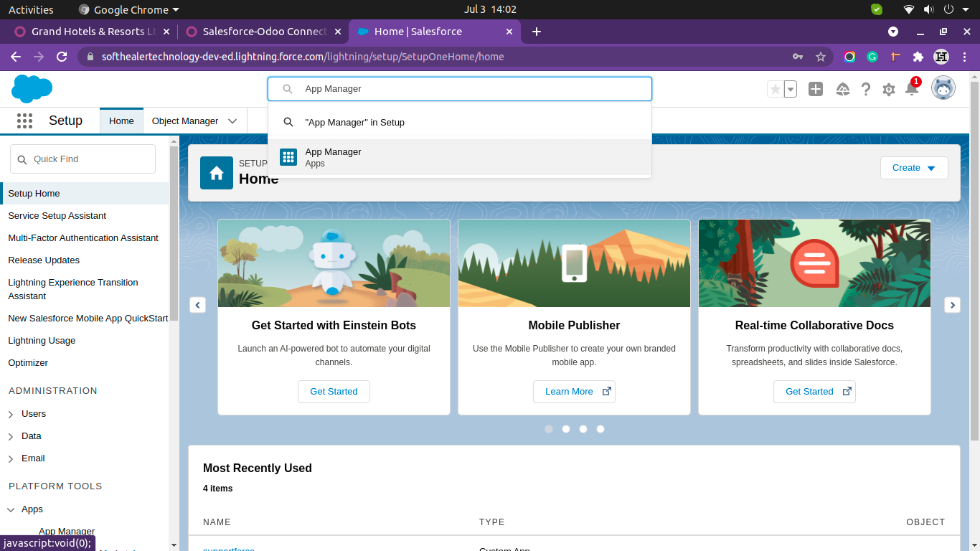Viewport: 980px width, 551px height.
Task: Click the Quick Find input field
Action: pos(83,159)
